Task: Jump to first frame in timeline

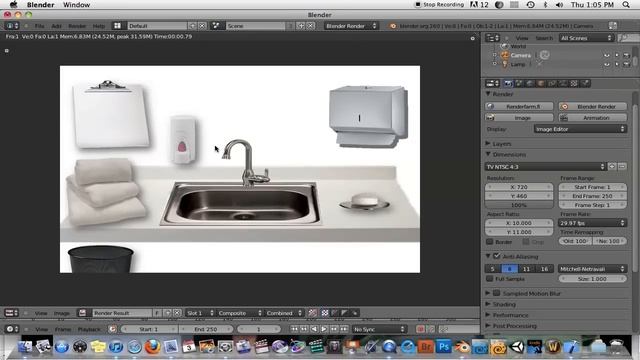Action: tap(294, 329)
